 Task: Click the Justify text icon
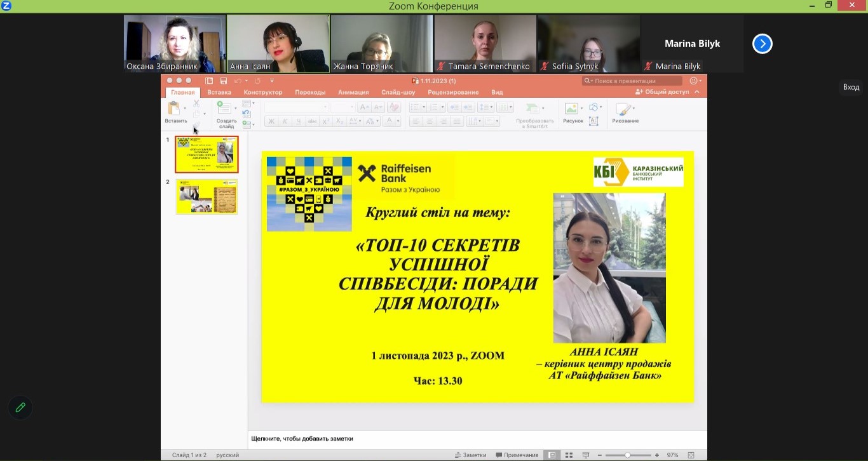tap(456, 121)
